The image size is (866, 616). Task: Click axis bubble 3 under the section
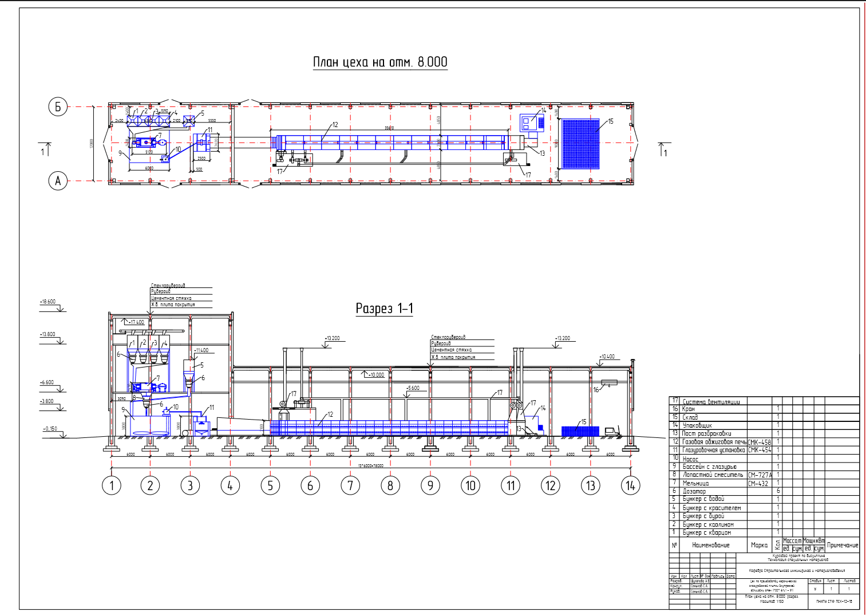tap(190, 486)
